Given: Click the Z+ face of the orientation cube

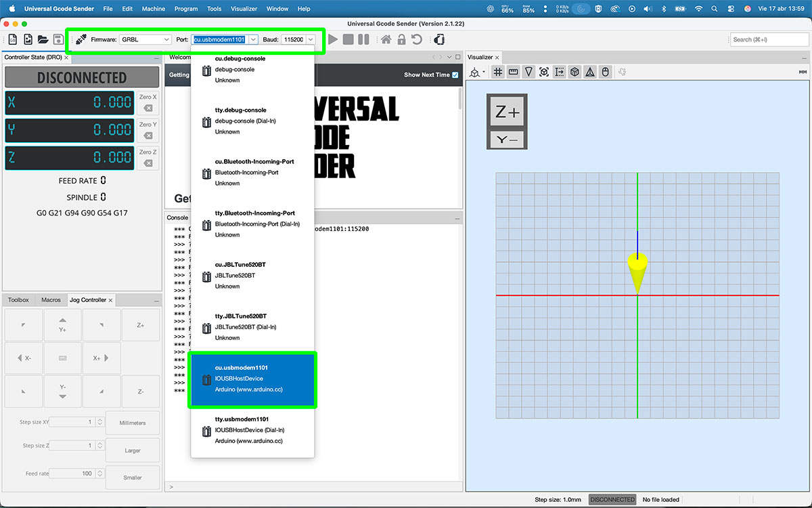Looking at the screenshot, I should point(507,112).
